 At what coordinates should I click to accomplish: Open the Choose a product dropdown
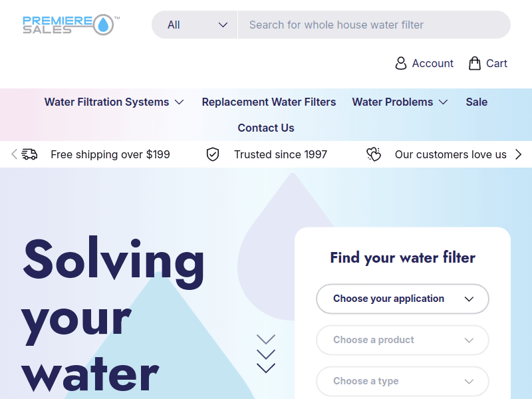(x=402, y=340)
